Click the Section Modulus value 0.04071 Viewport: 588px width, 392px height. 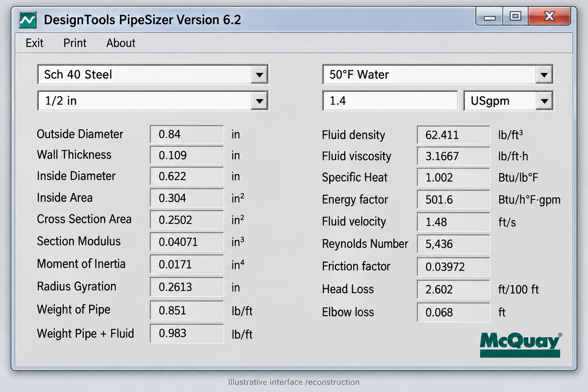point(187,242)
